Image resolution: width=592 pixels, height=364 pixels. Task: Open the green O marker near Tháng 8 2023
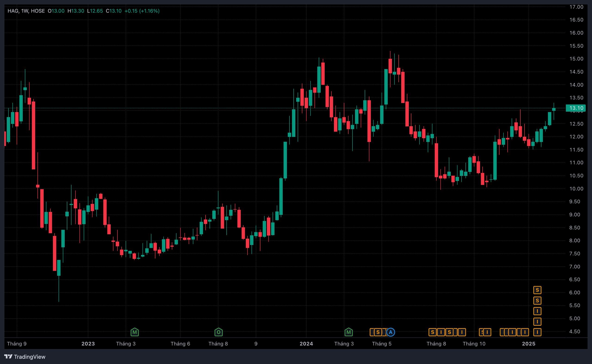pyautogui.click(x=219, y=332)
